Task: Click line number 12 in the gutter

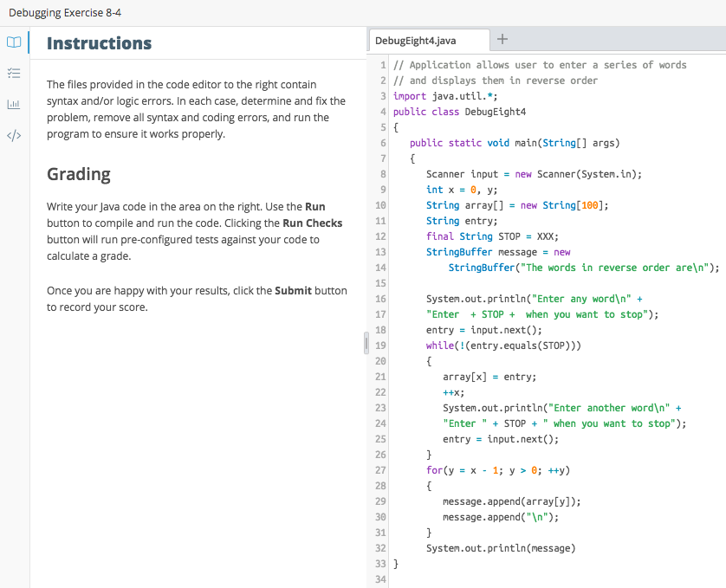Action: [x=379, y=236]
